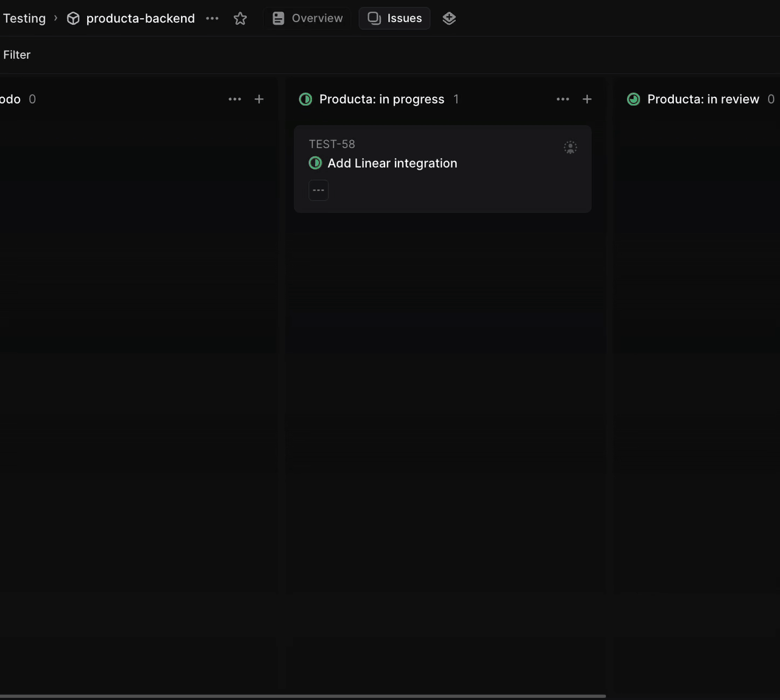Open the producta-backend project options menu
This screenshot has height=700, width=780.
(x=212, y=18)
